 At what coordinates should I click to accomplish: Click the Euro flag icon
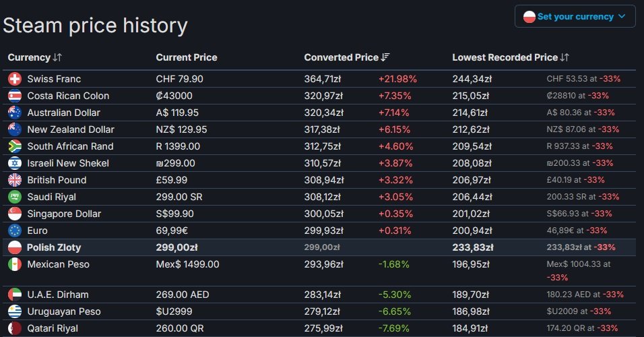(x=15, y=231)
